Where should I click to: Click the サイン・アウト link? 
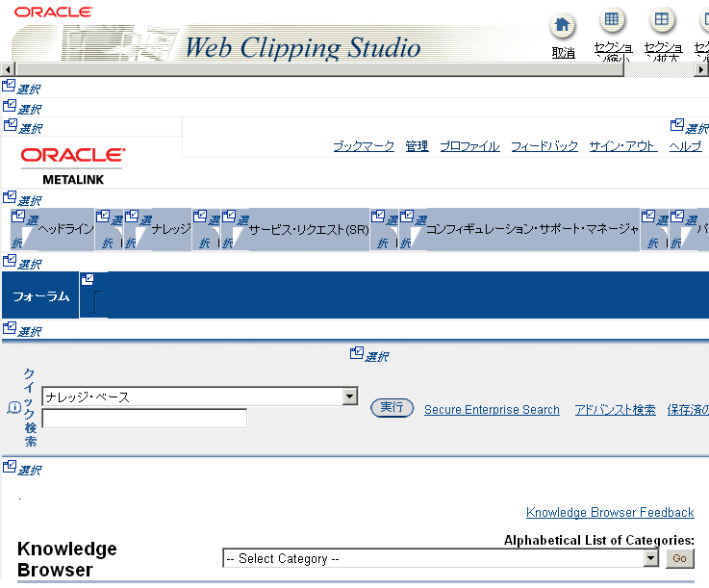pos(623,146)
